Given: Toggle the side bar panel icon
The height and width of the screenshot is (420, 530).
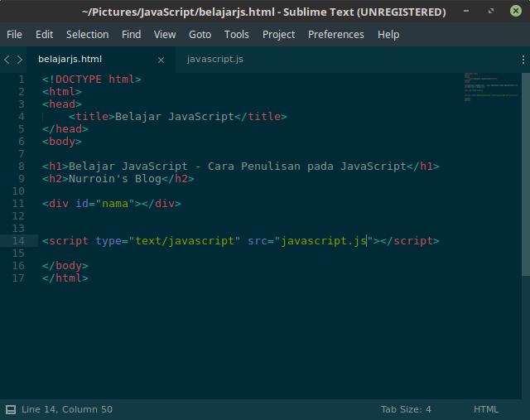Looking at the screenshot, I should (11, 409).
